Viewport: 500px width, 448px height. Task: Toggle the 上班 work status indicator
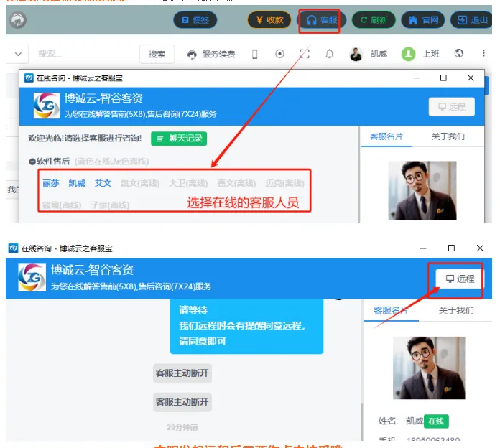click(422, 54)
